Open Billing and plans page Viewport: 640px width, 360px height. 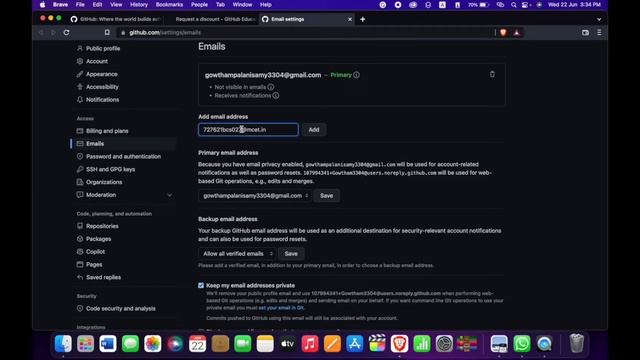pos(107,131)
